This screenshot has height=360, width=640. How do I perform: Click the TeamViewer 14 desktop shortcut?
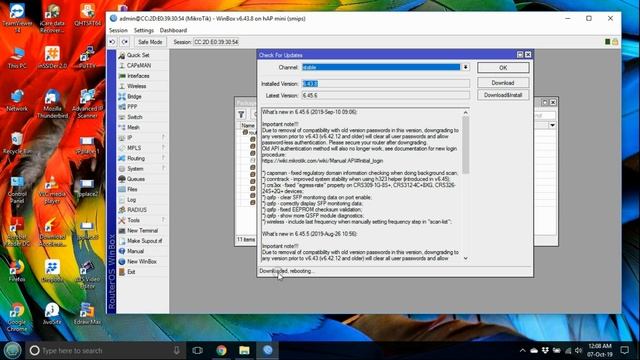[17, 18]
